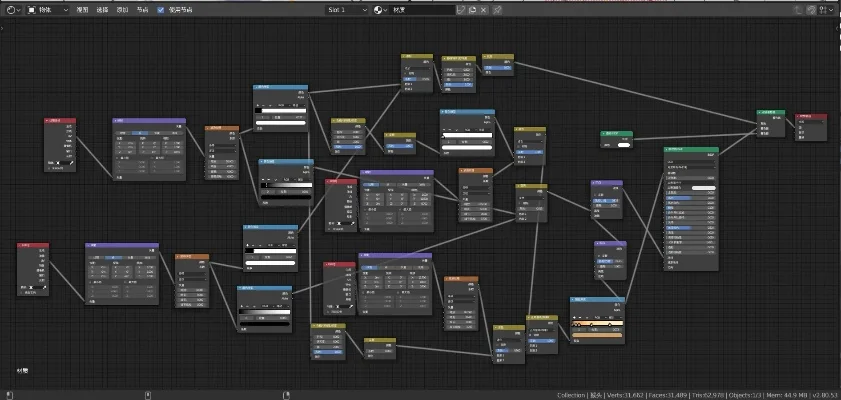Click the snap element type icon
Viewport: 841px width, 400px height.
click(823, 10)
